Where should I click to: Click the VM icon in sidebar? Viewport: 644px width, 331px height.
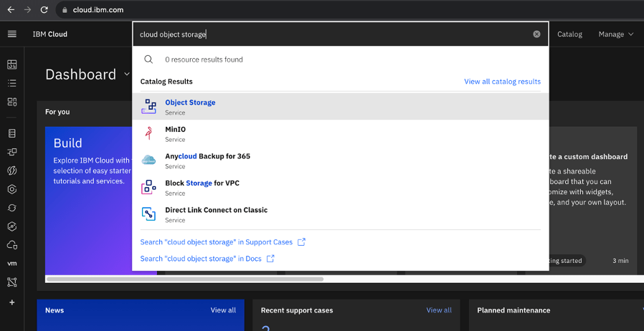point(11,264)
